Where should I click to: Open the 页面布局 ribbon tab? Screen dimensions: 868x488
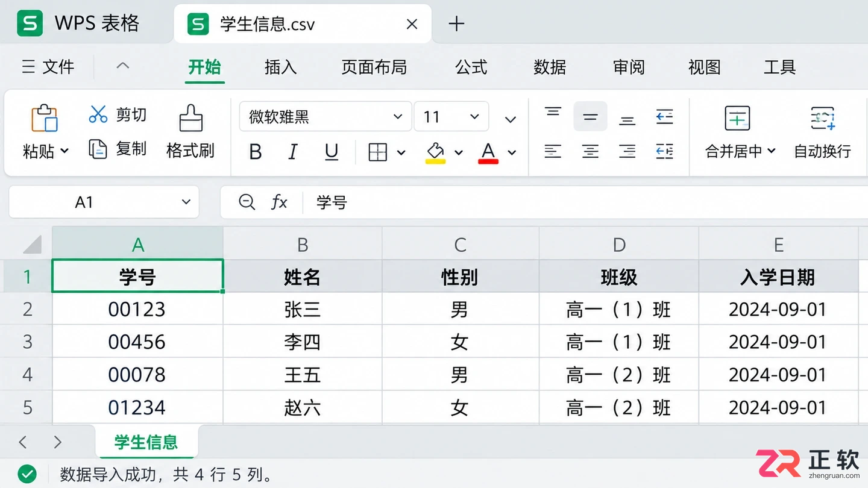tap(374, 67)
